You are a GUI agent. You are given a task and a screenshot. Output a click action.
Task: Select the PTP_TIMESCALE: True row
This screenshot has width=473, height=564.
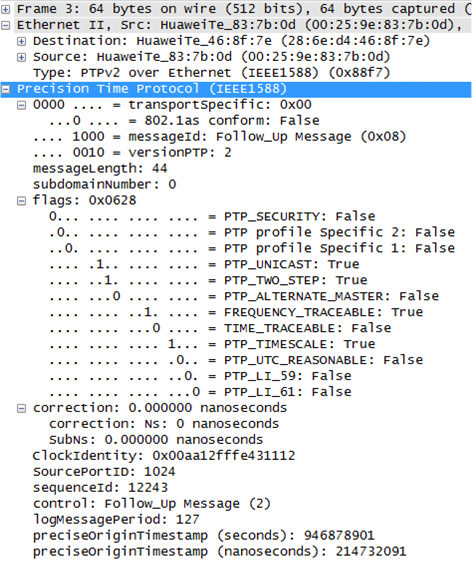click(x=212, y=344)
